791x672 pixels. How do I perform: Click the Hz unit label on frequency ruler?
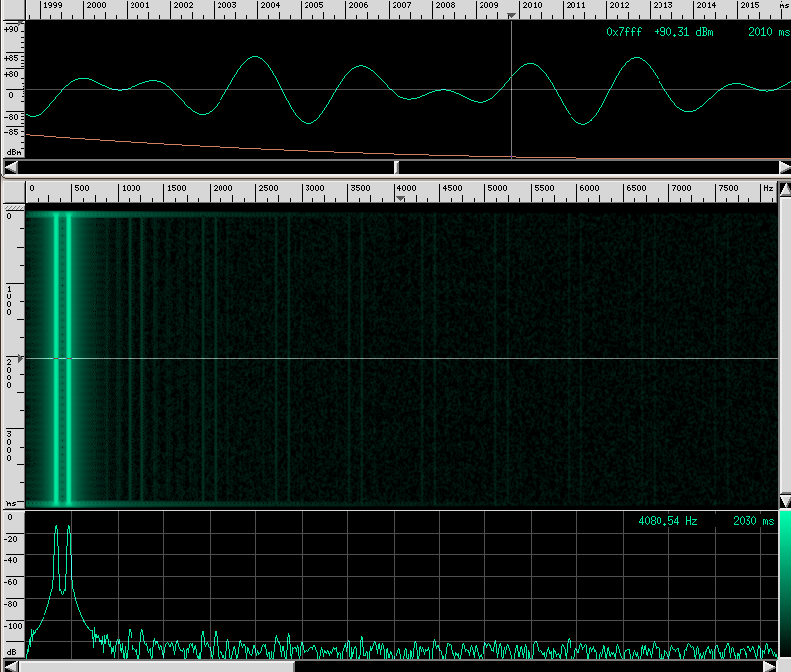[766, 188]
